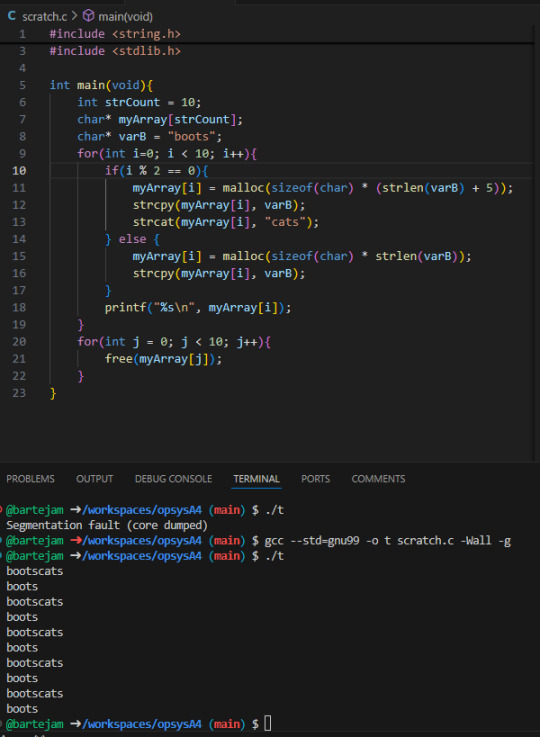The width and height of the screenshot is (540, 737).
Task: Switch to the OUTPUT tab
Action: coord(94,478)
